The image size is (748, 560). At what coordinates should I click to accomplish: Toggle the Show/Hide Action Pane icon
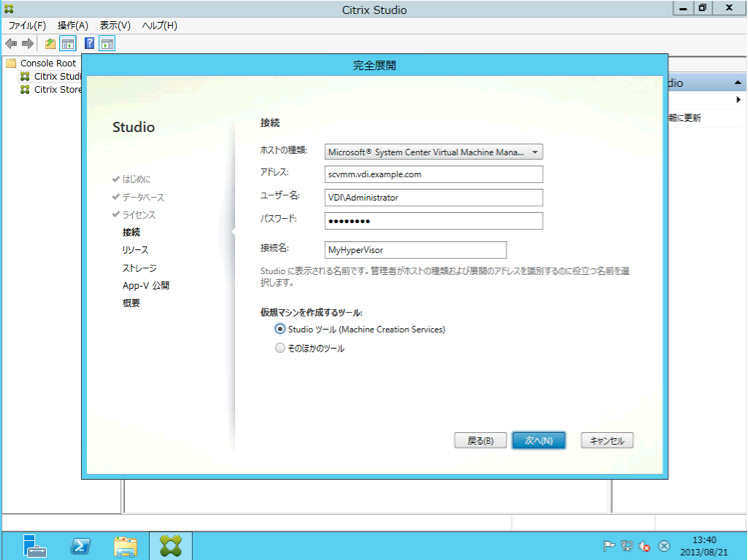107,44
